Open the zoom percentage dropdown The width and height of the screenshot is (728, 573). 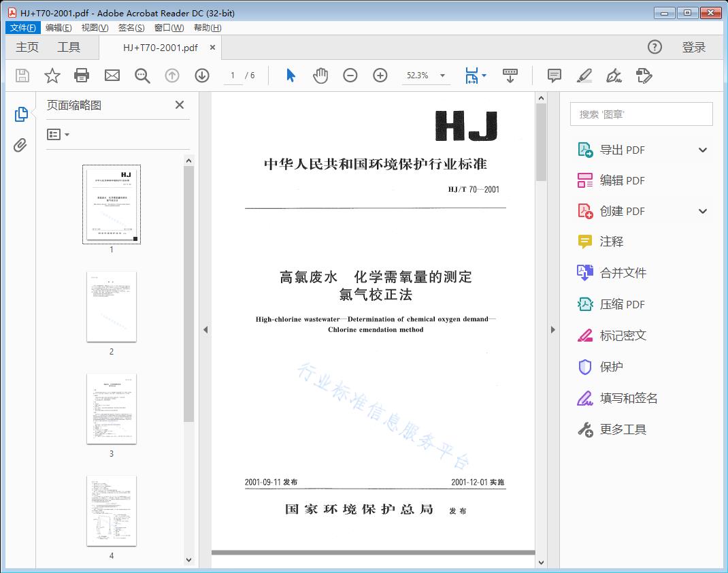tap(444, 76)
